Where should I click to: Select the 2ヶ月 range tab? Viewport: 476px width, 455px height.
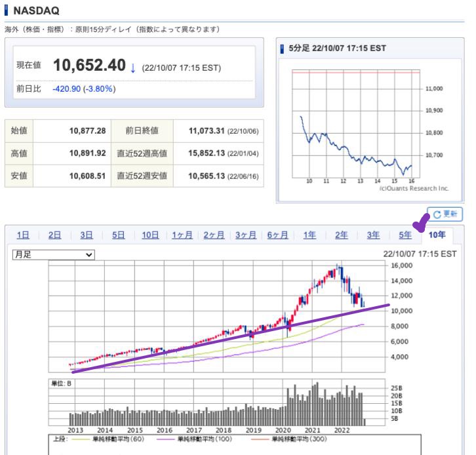[x=214, y=235]
